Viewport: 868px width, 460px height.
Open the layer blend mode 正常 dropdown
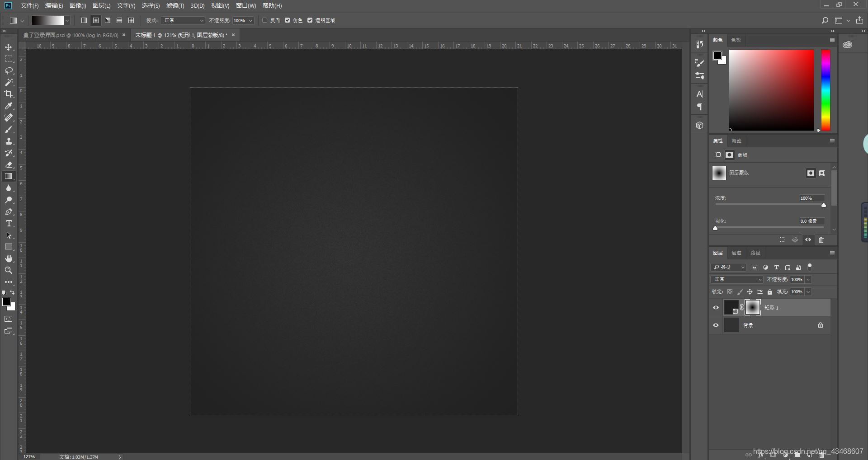pyautogui.click(x=737, y=280)
